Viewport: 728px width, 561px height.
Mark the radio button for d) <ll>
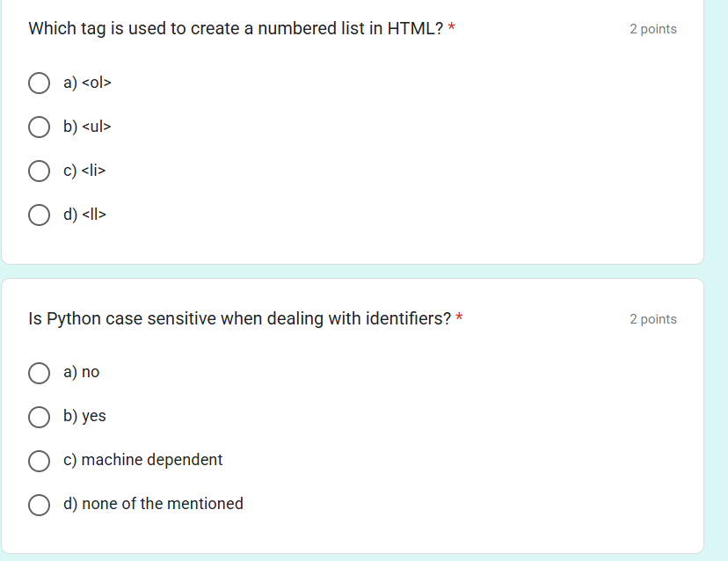point(39,215)
